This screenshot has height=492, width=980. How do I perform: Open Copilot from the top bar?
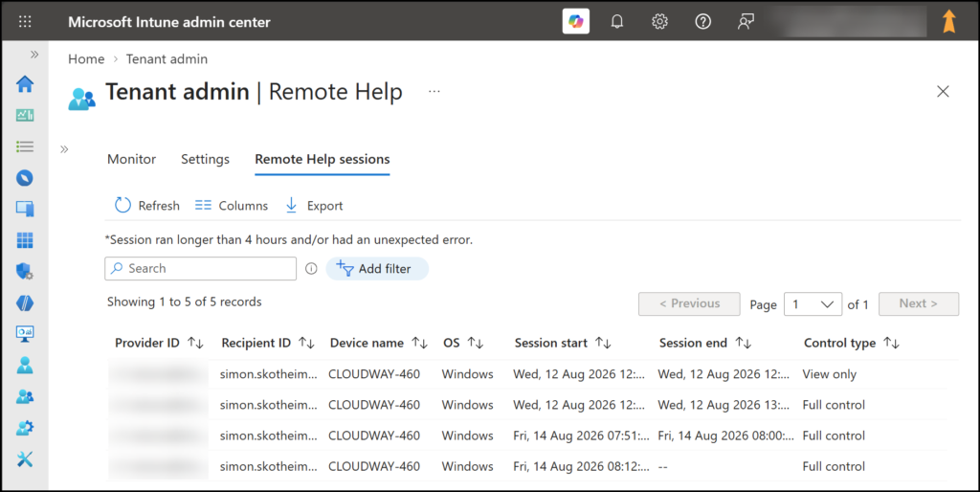(x=575, y=21)
